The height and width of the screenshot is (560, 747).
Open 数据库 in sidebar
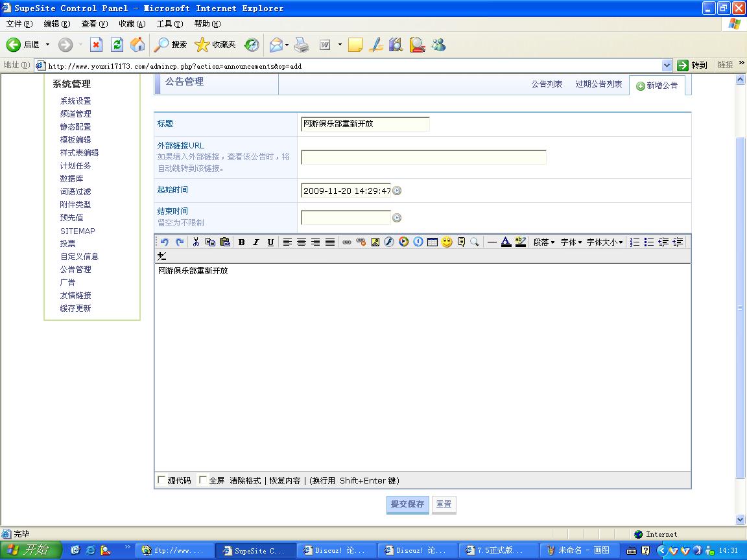pyautogui.click(x=71, y=179)
